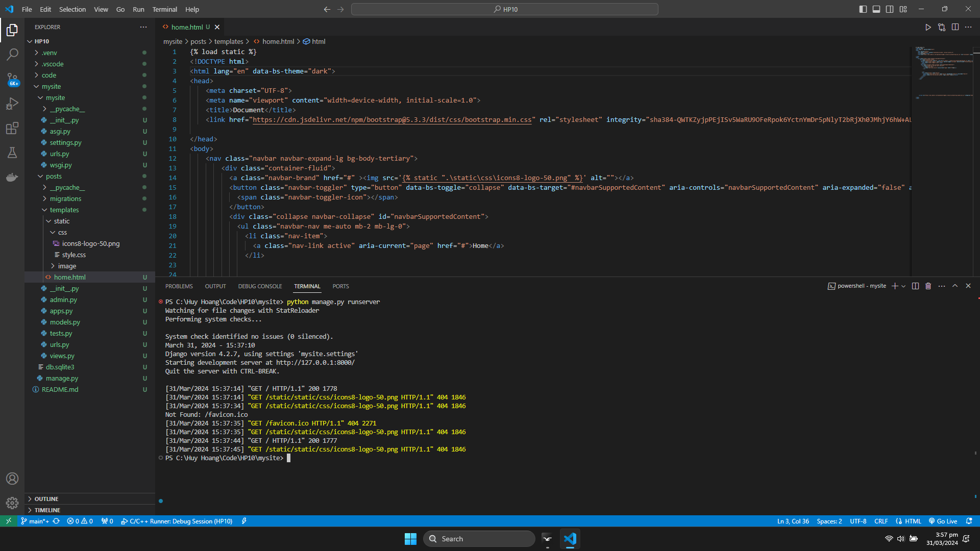
Task: Start Go Live server
Action: click(943, 521)
